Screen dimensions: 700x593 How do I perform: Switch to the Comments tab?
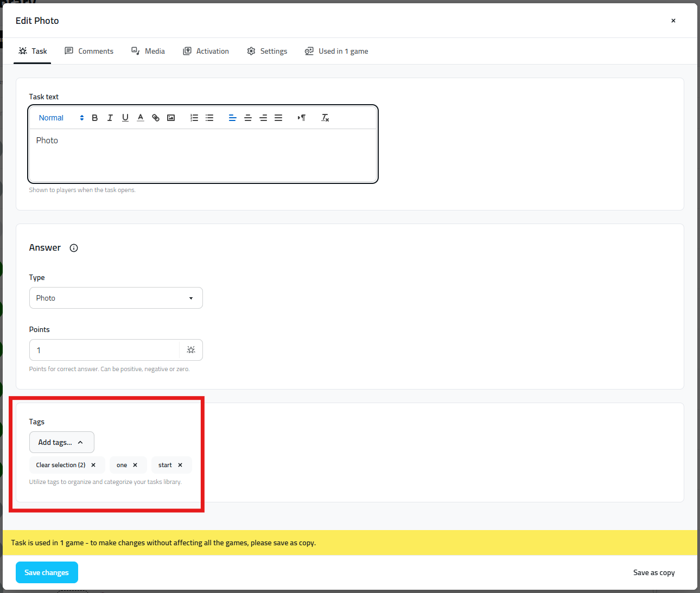click(x=89, y=51)
